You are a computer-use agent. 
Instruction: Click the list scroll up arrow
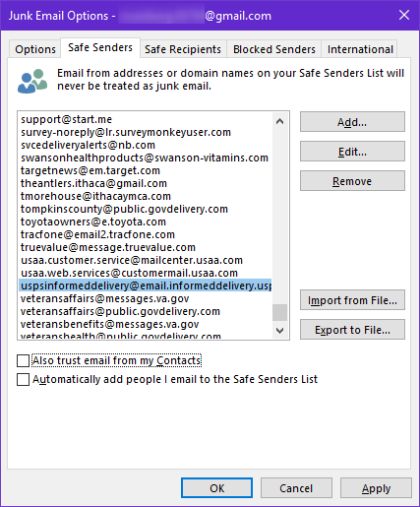(x=279, y=121)
